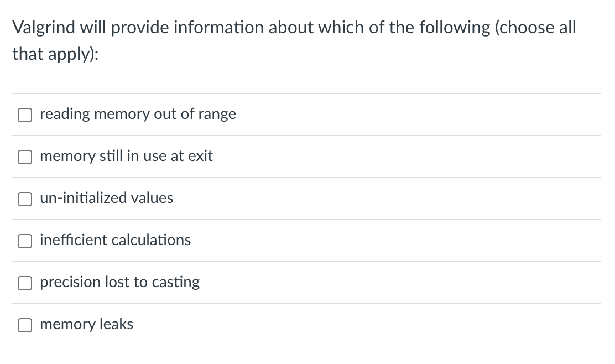Viewport: 615px width, 364px height.
Task: Click 'that apply):' on the question's second line
Action: (x=56, y=54)
